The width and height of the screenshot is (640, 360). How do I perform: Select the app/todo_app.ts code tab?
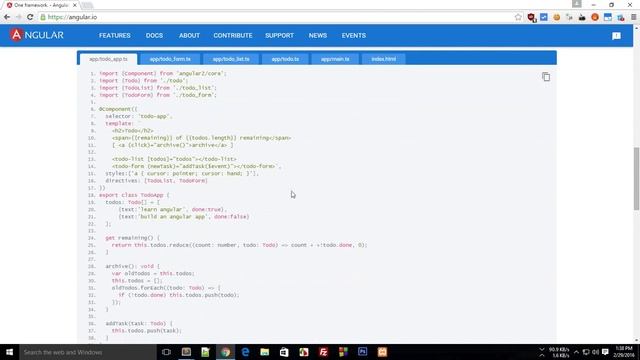pos(109,59)
